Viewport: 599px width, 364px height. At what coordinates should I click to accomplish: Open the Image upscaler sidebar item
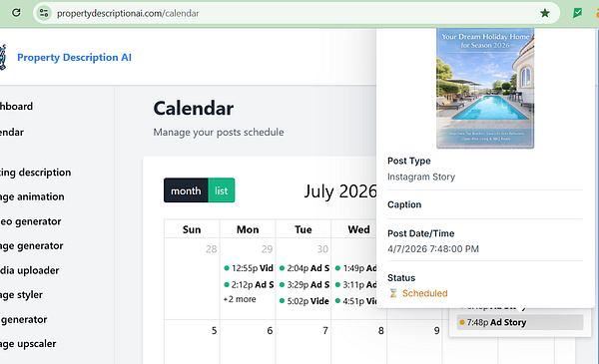tap(28, 344)
